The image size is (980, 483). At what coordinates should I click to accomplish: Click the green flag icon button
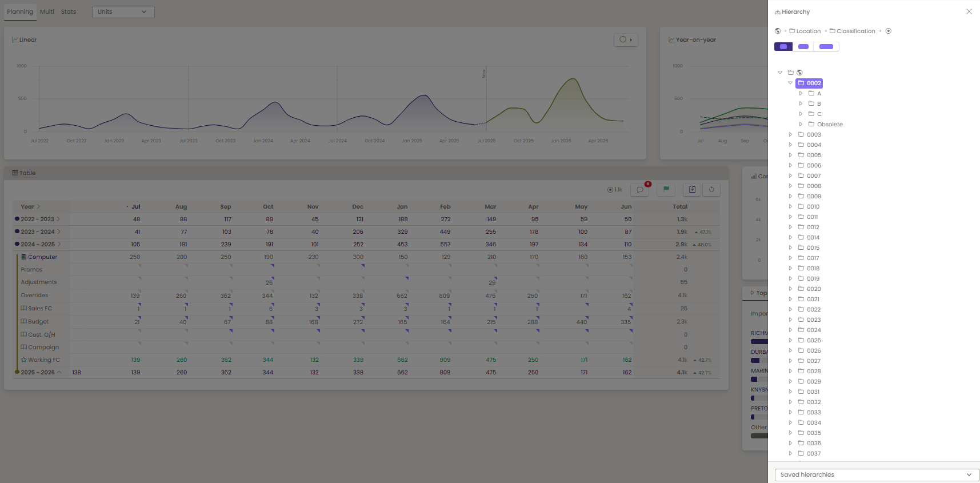666,189
